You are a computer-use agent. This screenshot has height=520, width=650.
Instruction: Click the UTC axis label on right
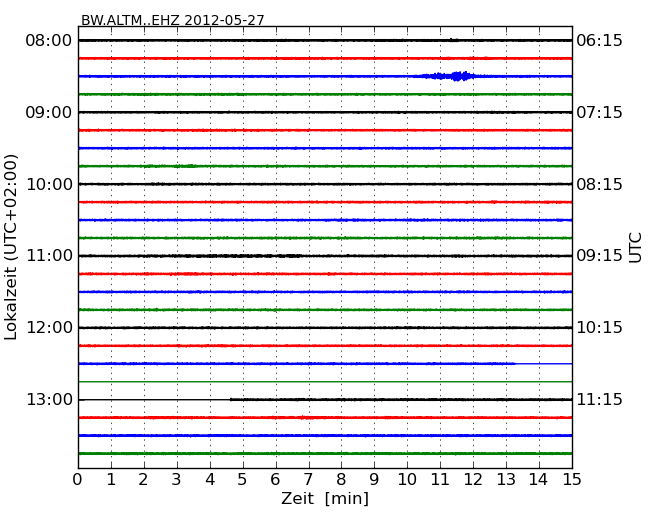(x=635, y=248)
